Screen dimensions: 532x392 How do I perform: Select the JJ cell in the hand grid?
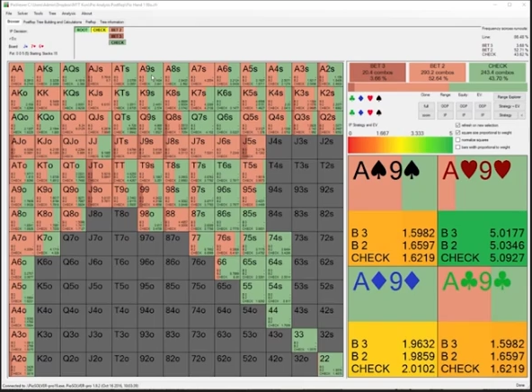click(x=99, y=147)
